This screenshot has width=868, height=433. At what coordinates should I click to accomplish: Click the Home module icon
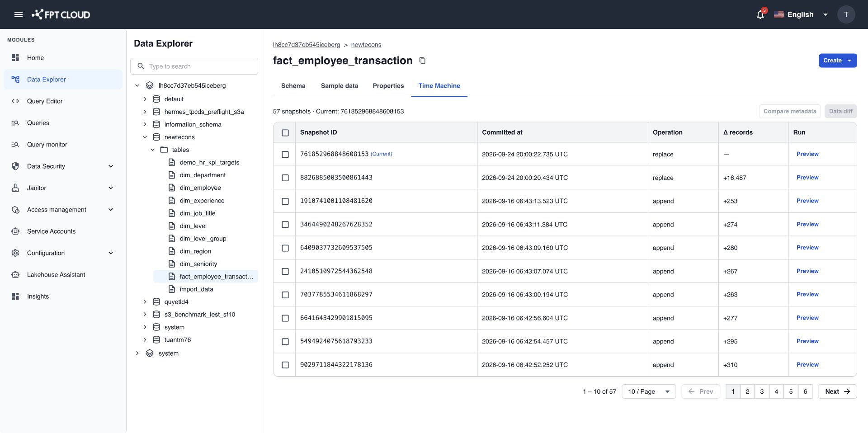pyautogui.click(x=15, y=58)
